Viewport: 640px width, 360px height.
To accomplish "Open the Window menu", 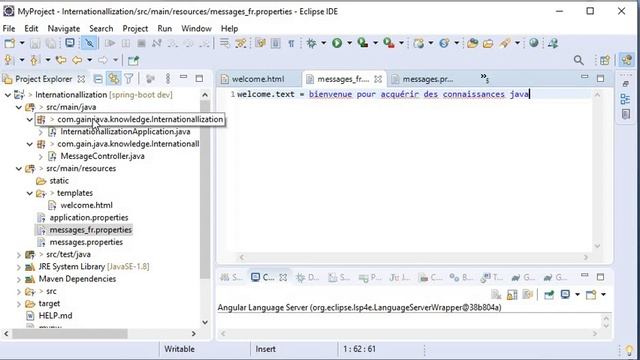I will point(196,29).
